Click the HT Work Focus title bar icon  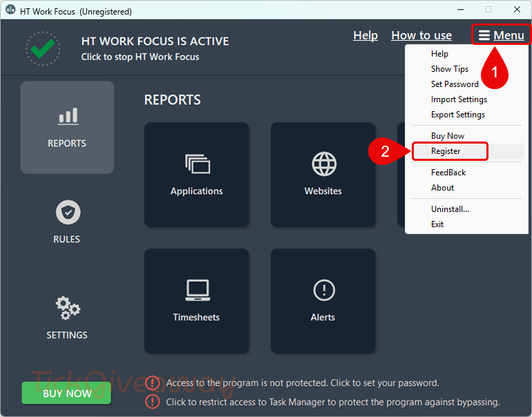pos(10,10)
